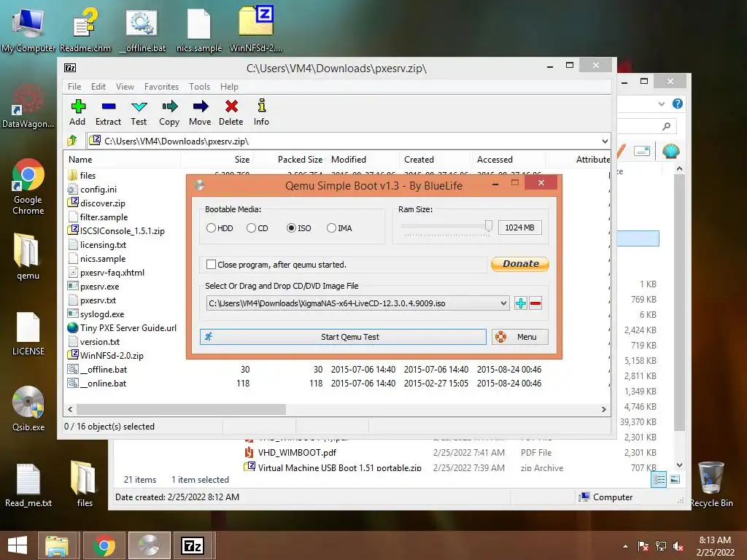Image resolution: width=747 pixels, height=560 pixels.
Task: Select the files folder in the archive list
Action: 88,175
